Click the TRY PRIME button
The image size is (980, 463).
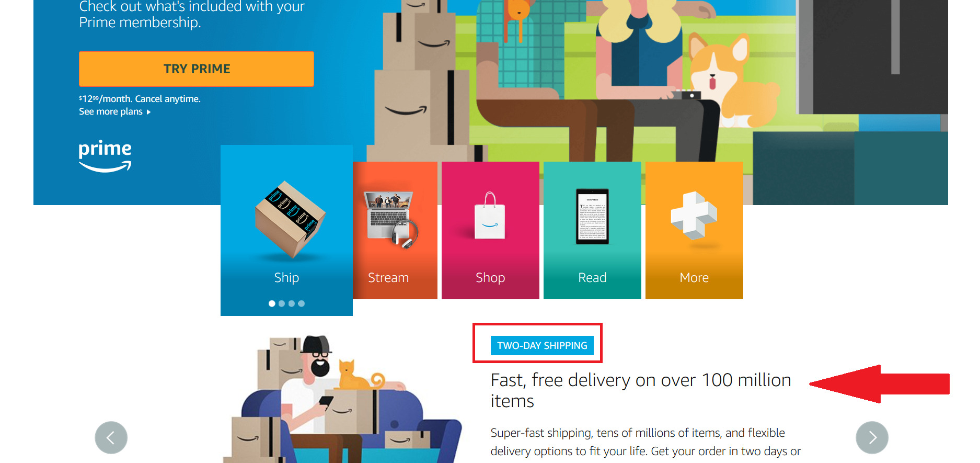point(197,69)
